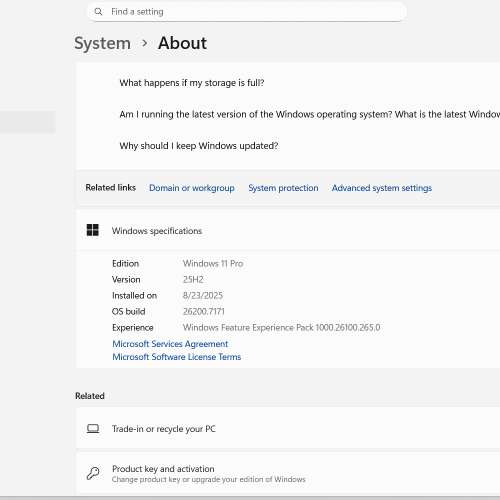Go back to System in the breadcrumb
Screen dimensions: 500x500
[102, 43]
